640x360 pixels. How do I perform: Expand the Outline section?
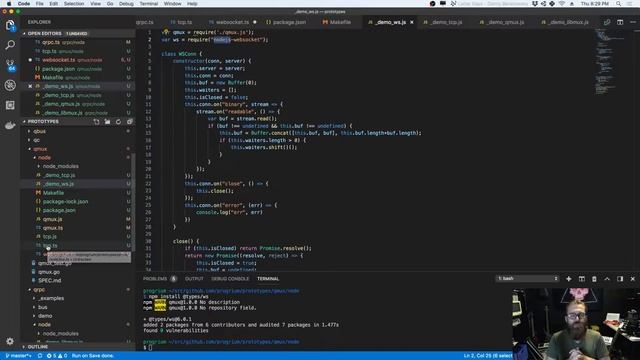click(38, 347)
